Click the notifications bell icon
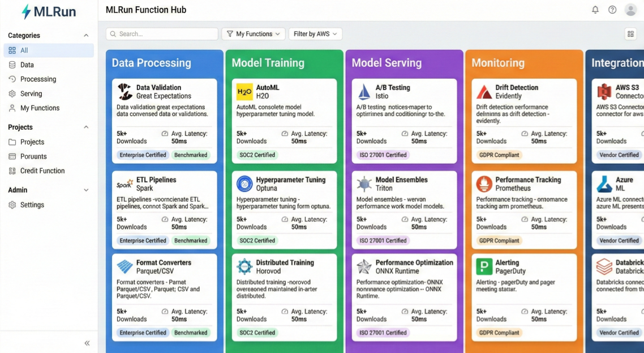Screen dimensions: 644x353 595,10
